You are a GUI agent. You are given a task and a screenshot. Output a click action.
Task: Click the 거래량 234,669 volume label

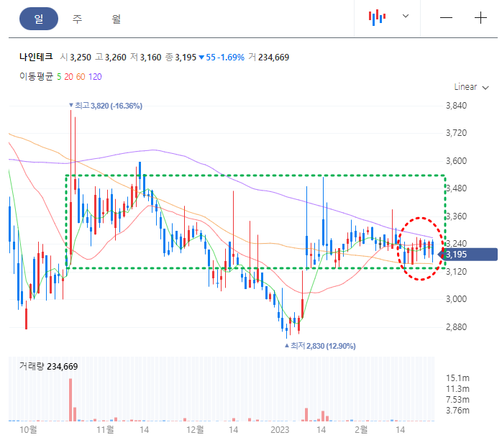click(x=49, y=367)
